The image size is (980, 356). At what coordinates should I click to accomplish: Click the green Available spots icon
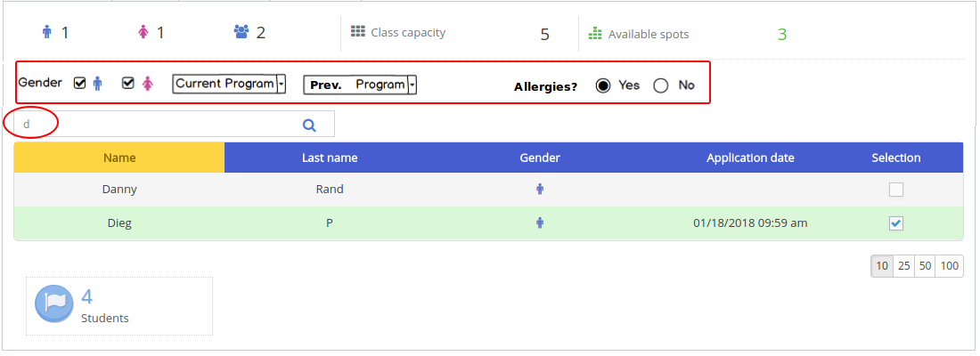tap(595, 33)
